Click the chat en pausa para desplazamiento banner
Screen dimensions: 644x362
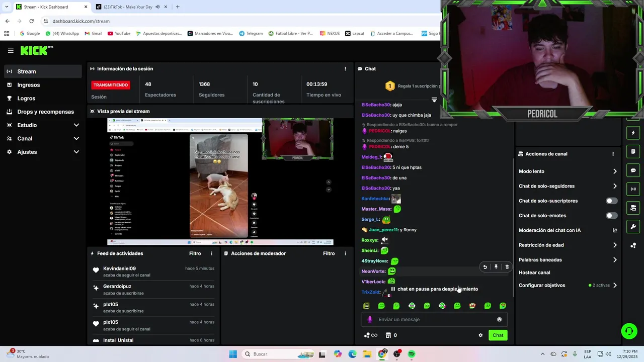coord(434,289)
